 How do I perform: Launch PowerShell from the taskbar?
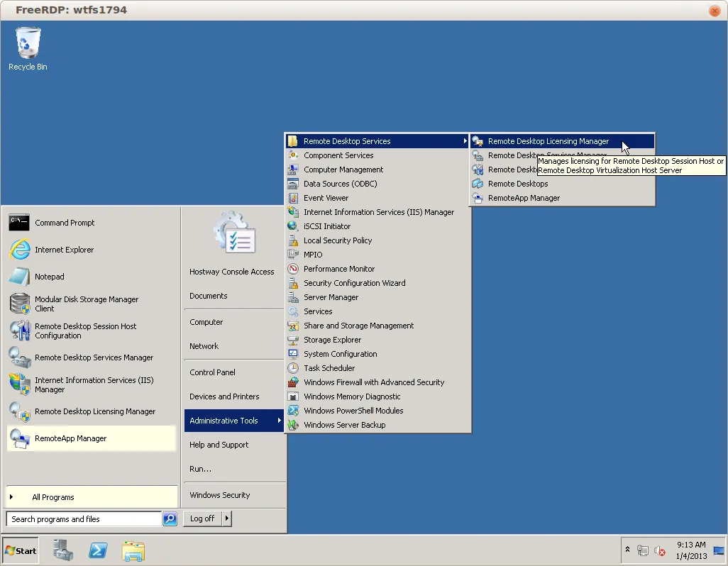pyautogui.click(x=98, y=550)
